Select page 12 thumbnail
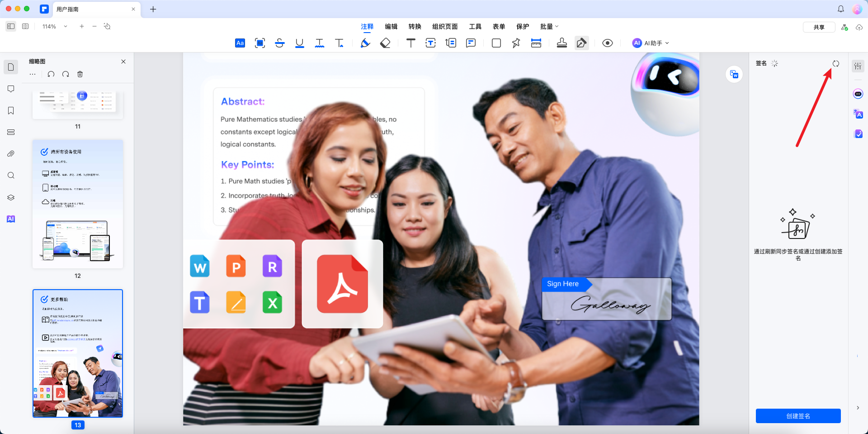Viewport: 868px width, 434px height. 78,204
